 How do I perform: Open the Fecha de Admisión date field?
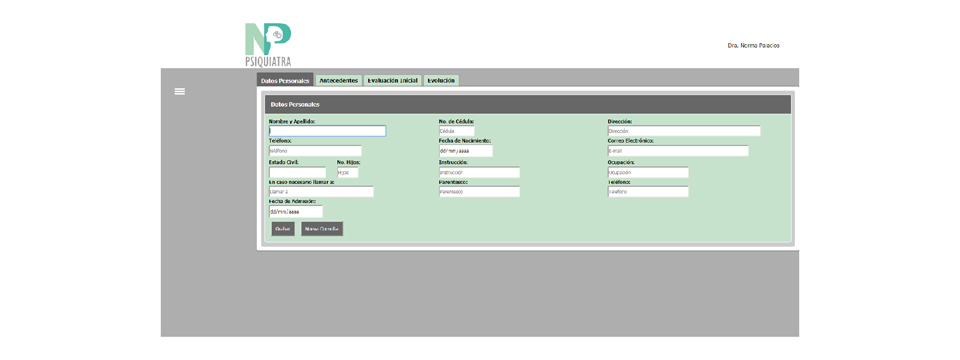pos(296,211)
